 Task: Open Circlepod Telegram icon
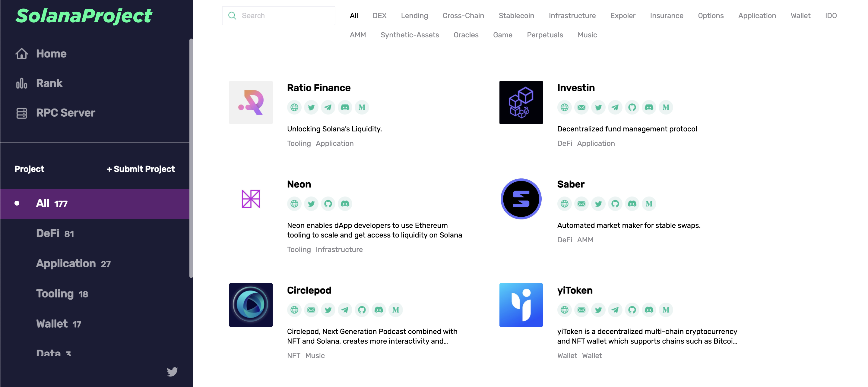coord(345,310)
